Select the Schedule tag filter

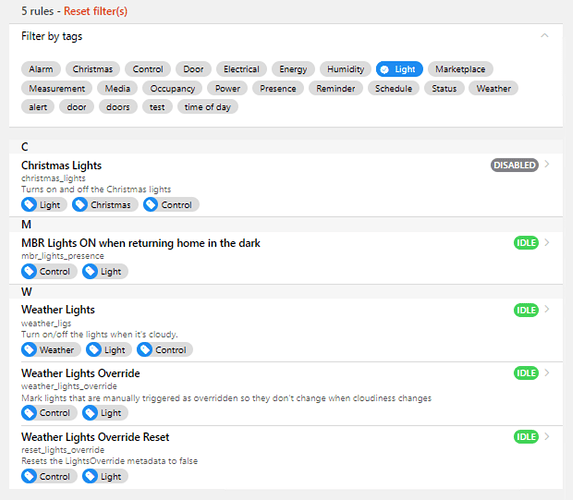[393, 88]
